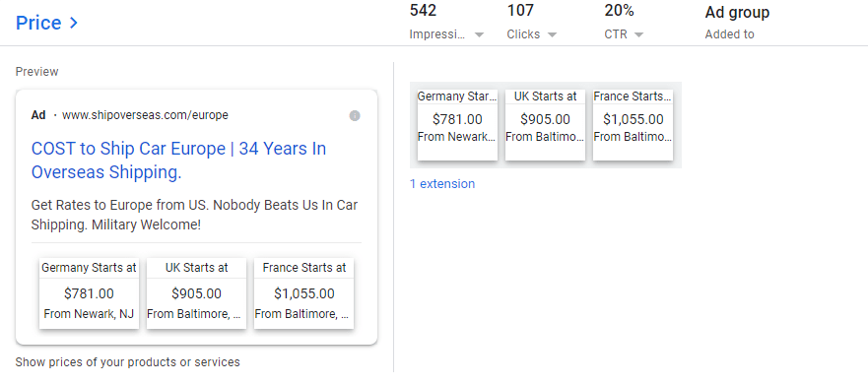Select UK Starts at card in ad preview
The image size is (868, 385).
pos(196,293)
